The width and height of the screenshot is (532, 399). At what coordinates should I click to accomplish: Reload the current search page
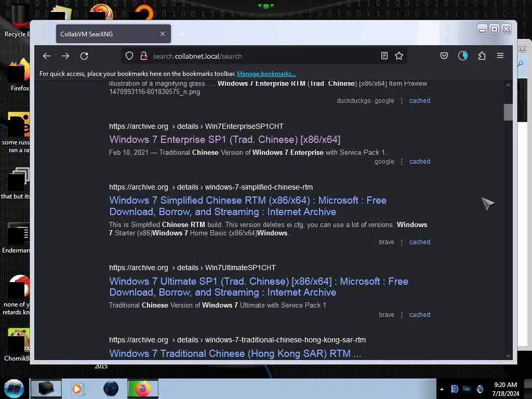(84, 56)
